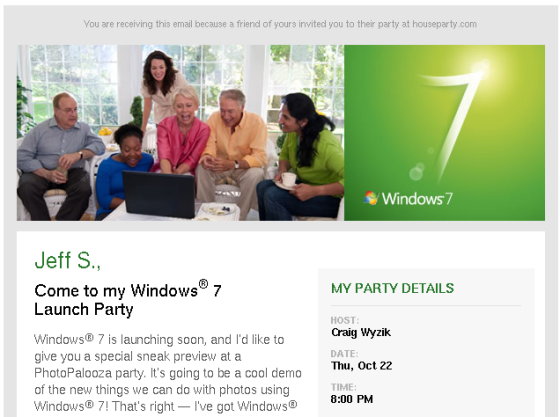Click the woman holding a teacup
The height and width of the screenshot is (417, 560).
(x=302, y=157)
